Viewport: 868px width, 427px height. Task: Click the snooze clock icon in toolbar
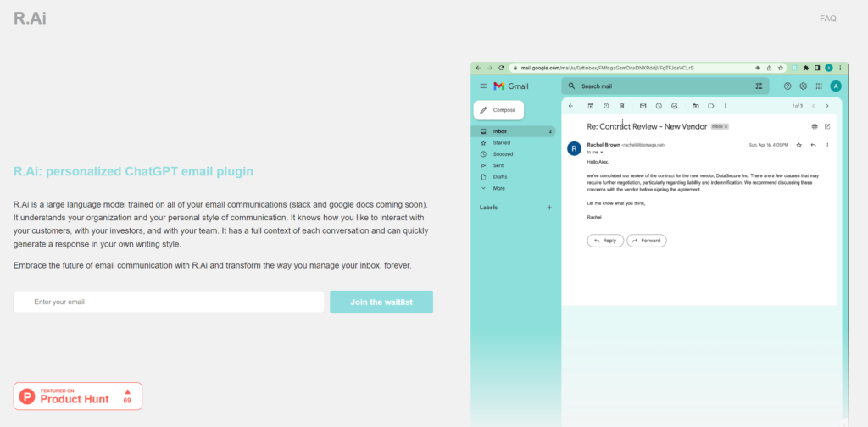(x=659, y=106)
